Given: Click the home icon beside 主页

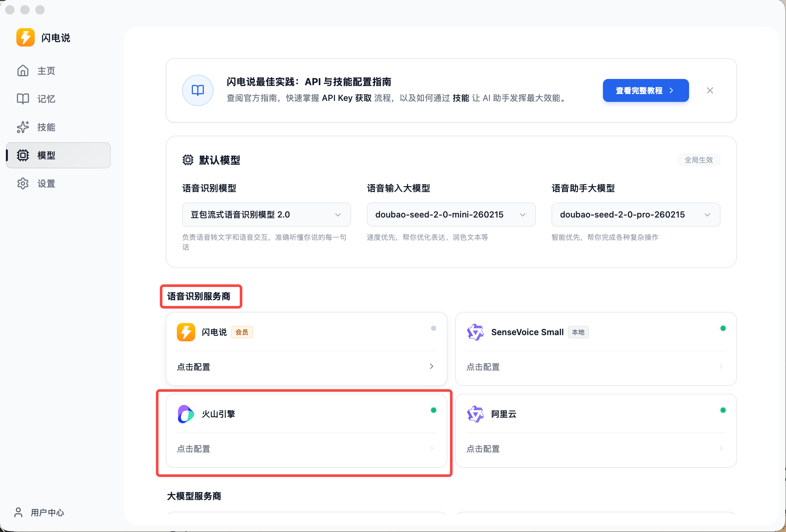Looking at the screenshot, I should (x=23, y=71).
